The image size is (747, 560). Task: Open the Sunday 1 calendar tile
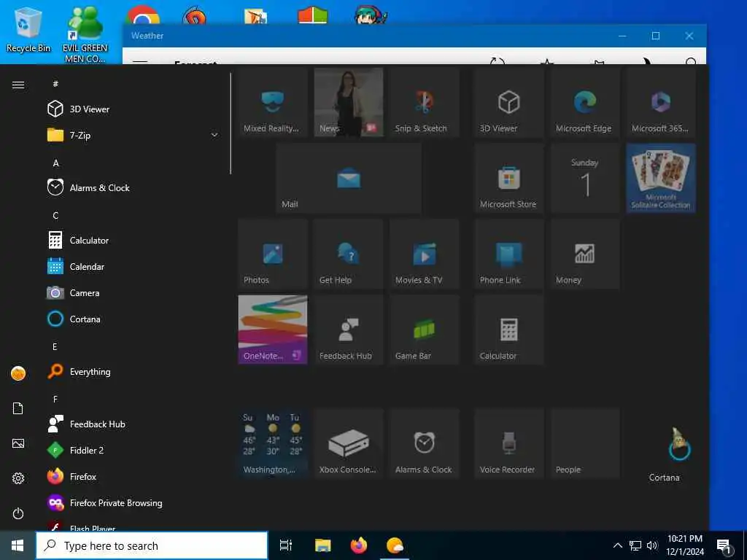click(x=584, y=178)
